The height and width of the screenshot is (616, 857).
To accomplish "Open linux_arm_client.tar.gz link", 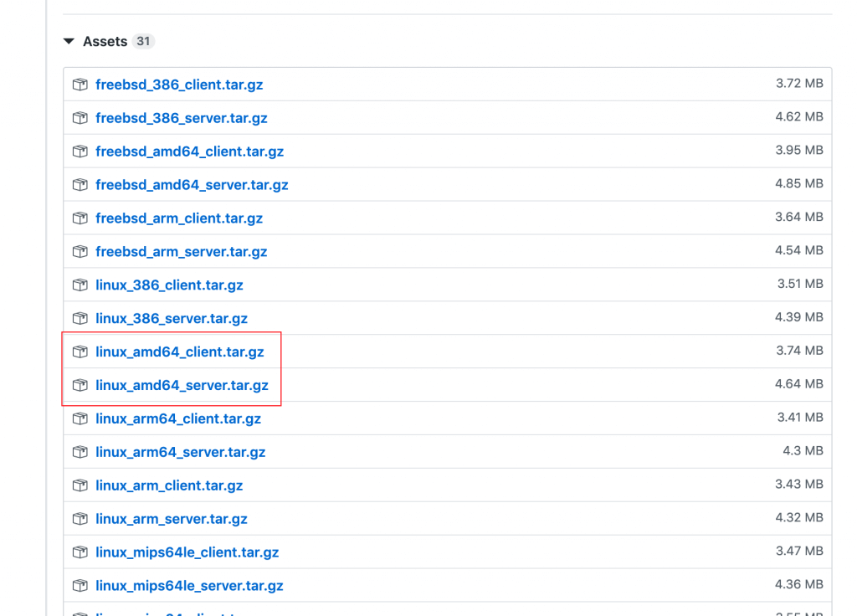I will [169, 485].
